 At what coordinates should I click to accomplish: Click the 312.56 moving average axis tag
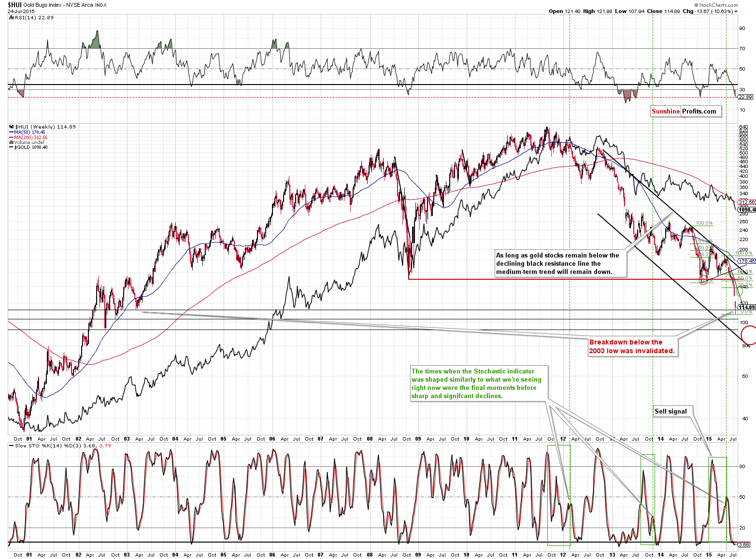click(747, 202)
